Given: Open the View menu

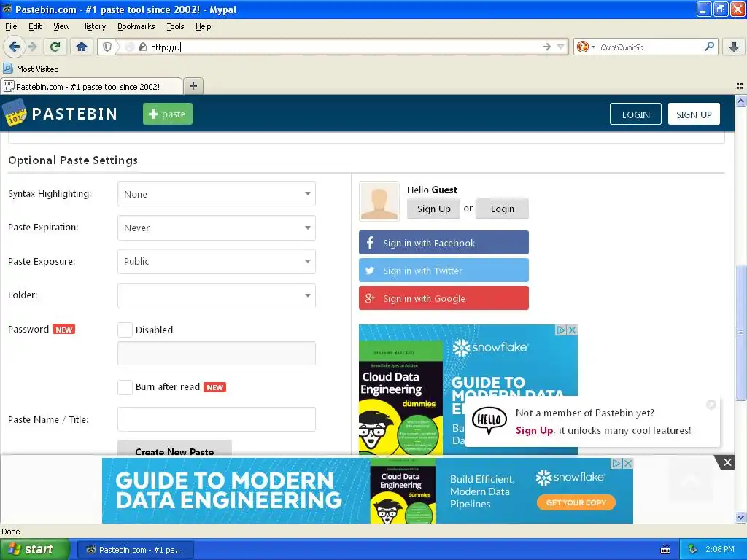Looking at the screenshot, I should point(61,26).
